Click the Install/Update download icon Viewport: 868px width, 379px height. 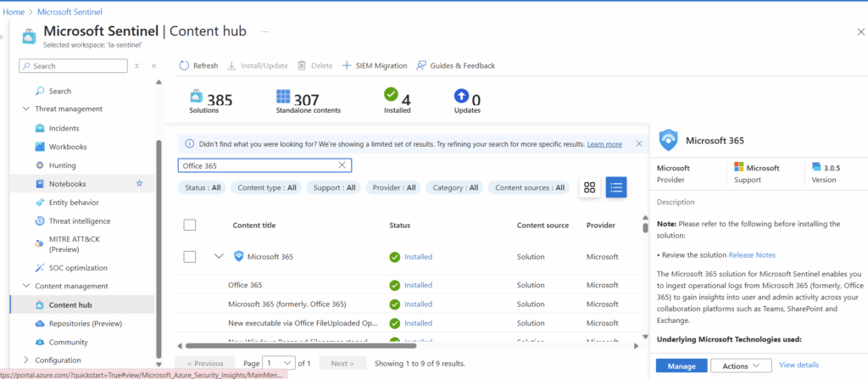point(232,65)
